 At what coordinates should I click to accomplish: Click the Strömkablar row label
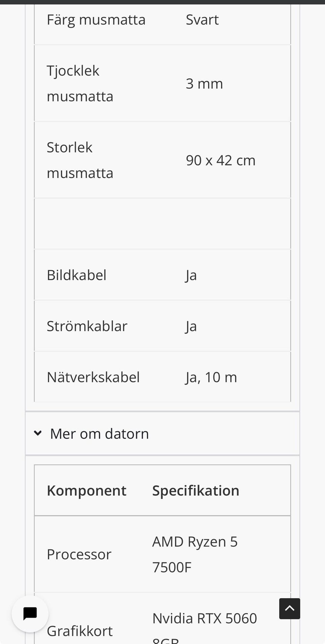pyautogui.click(x=87, y=326)
